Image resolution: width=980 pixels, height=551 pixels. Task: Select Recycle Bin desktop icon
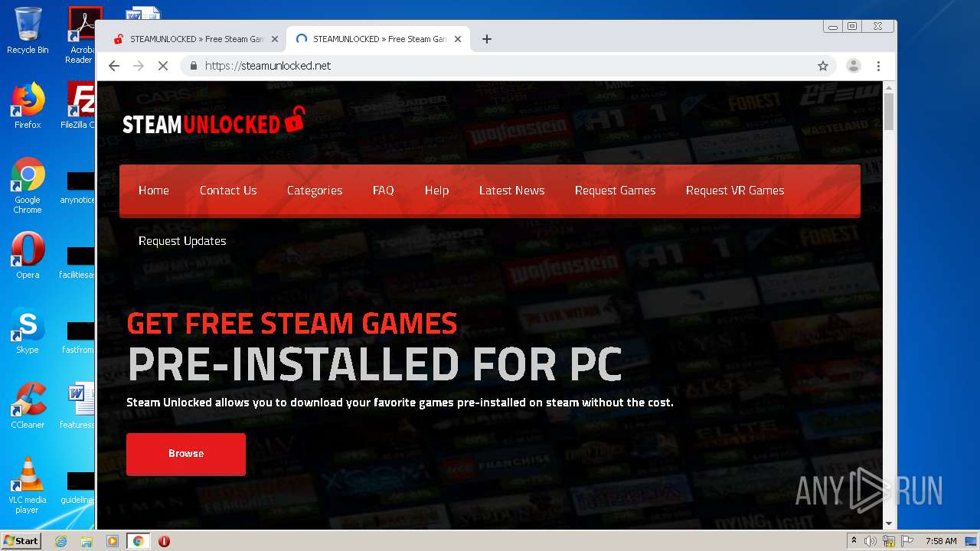(x=28, y=31)
